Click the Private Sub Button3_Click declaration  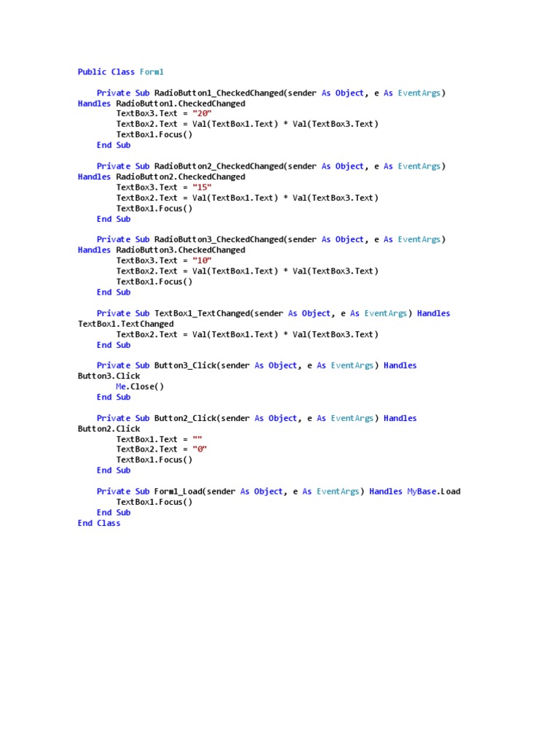(257, 365)
